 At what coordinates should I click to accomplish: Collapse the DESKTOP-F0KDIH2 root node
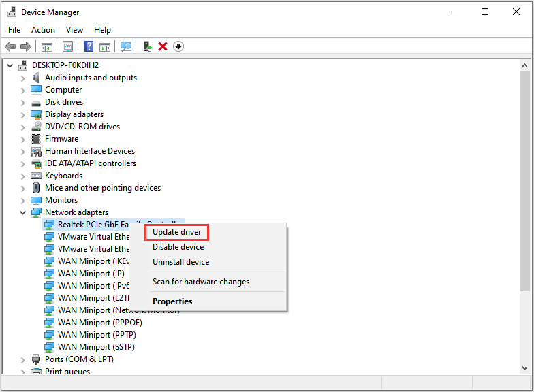pos(10,65)
